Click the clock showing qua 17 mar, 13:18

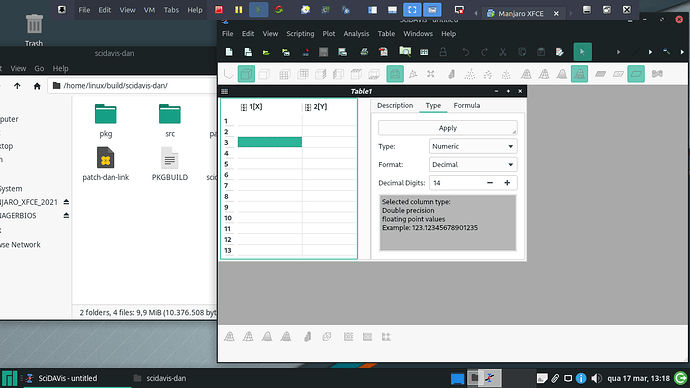tap(638, 378)
